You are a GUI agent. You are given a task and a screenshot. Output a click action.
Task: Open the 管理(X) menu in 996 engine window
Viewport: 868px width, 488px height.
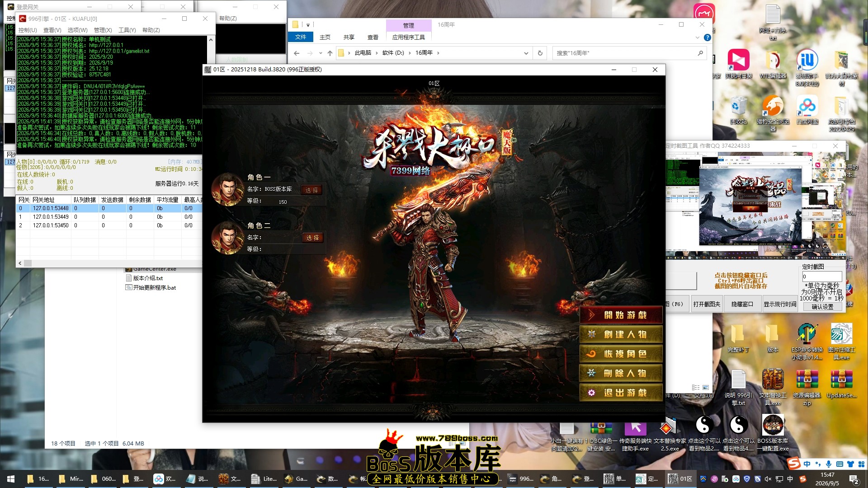(103, 30)
